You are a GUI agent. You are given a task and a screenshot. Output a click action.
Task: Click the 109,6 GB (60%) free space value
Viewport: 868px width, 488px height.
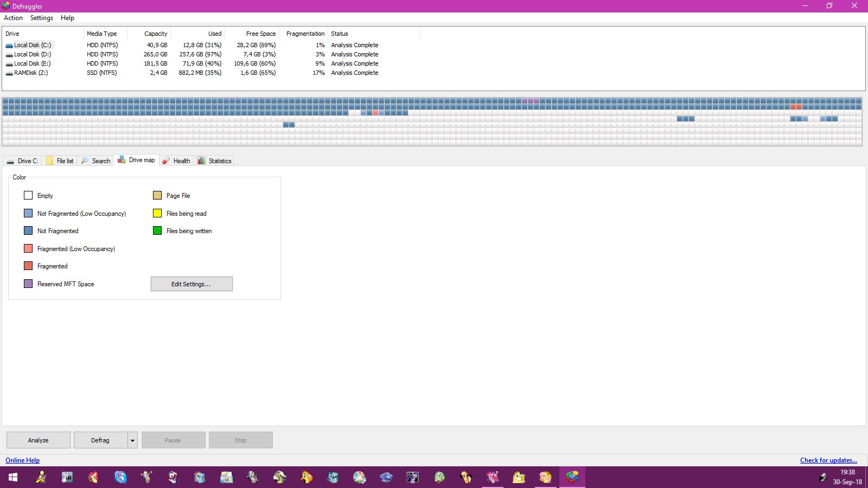255,64
